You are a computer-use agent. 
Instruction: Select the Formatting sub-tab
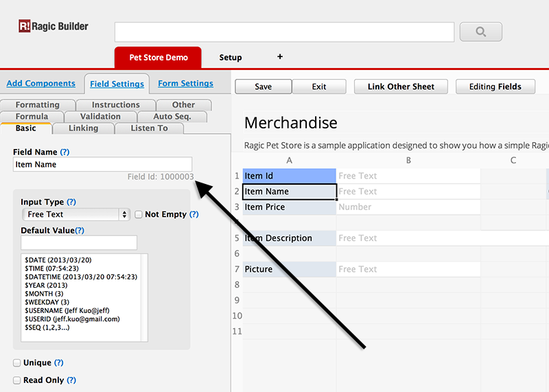(x=38, y=105)
